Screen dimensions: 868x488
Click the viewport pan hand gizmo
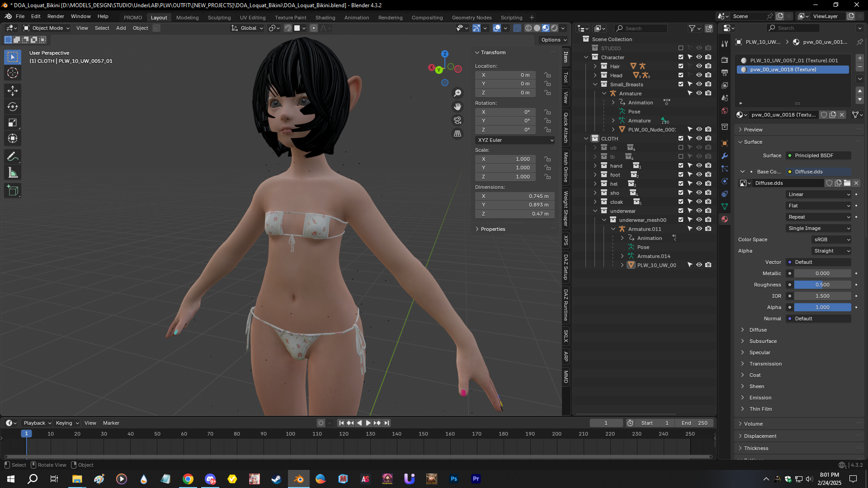click(458, 107)
